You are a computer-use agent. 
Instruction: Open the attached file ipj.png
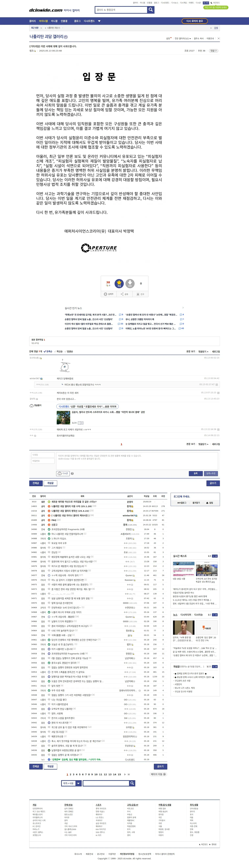pos(35,343)
